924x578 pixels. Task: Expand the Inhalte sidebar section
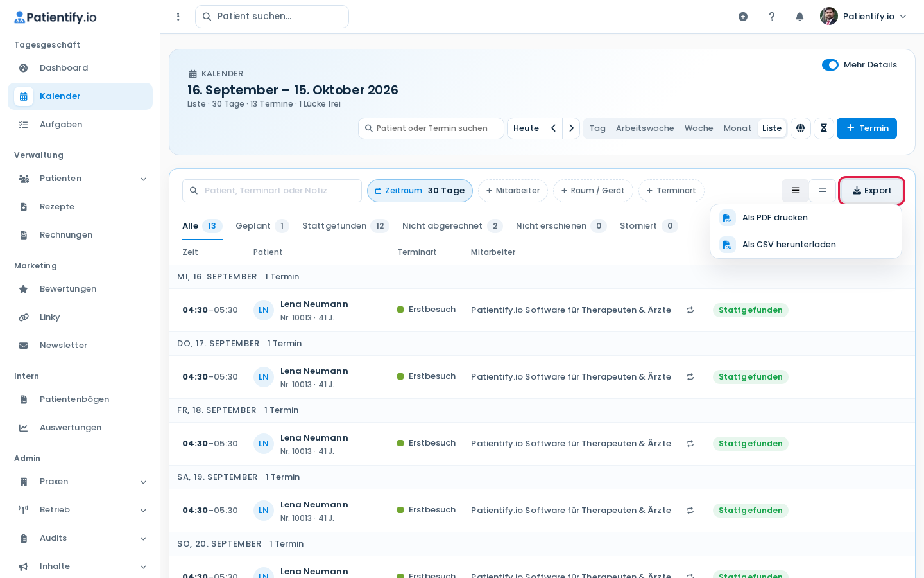[80, 566]
